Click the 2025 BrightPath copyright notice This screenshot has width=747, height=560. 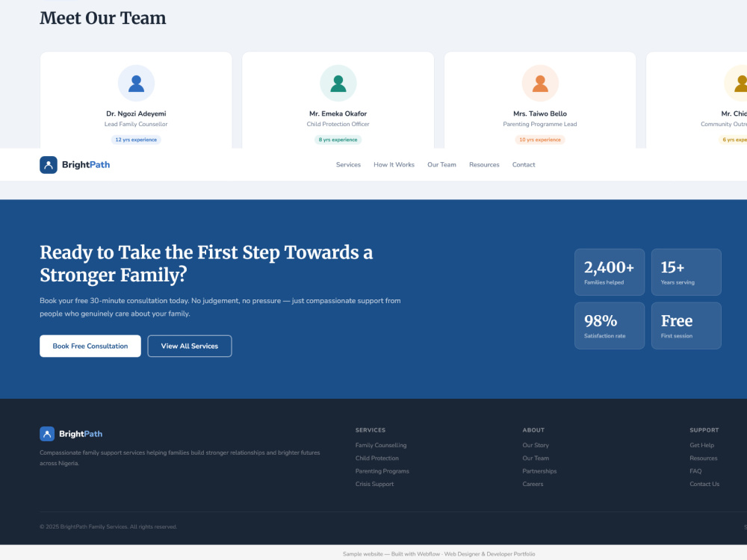point(108,526)
